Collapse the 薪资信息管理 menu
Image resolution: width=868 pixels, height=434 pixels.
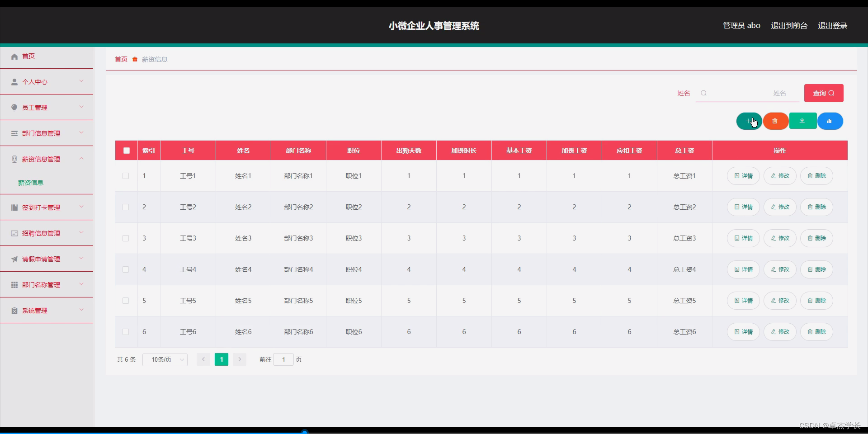point(81,159)
